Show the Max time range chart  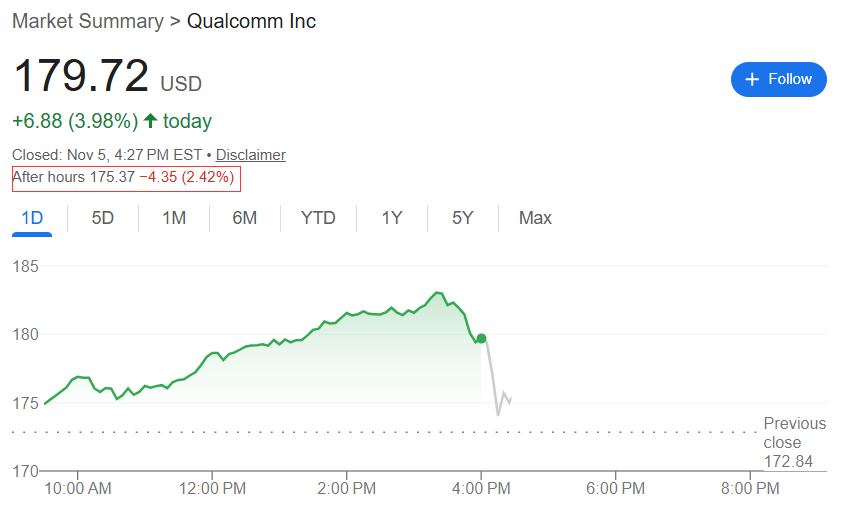[x=535, y=218]
